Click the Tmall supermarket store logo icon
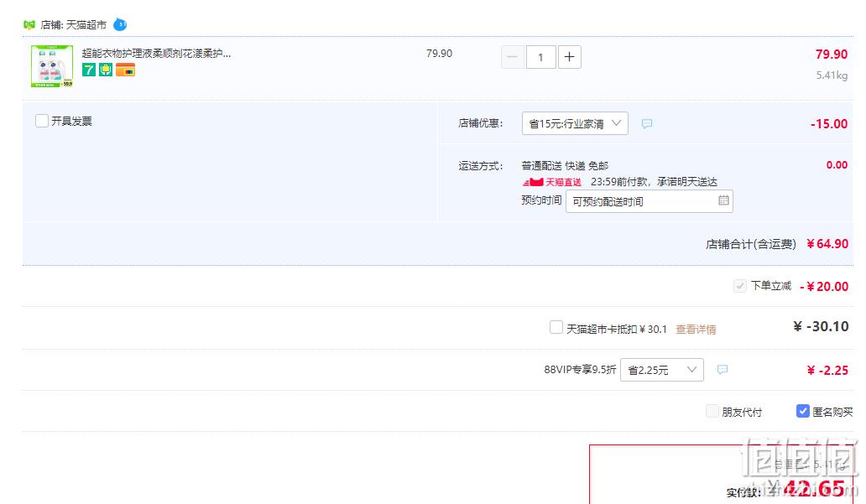 pyautogui.click(x=29, y=25)
